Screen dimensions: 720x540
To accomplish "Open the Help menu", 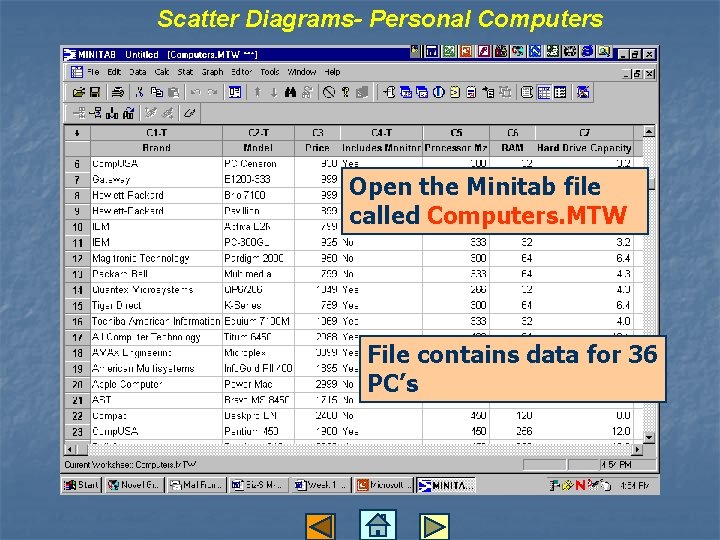I will coord(332,72).
